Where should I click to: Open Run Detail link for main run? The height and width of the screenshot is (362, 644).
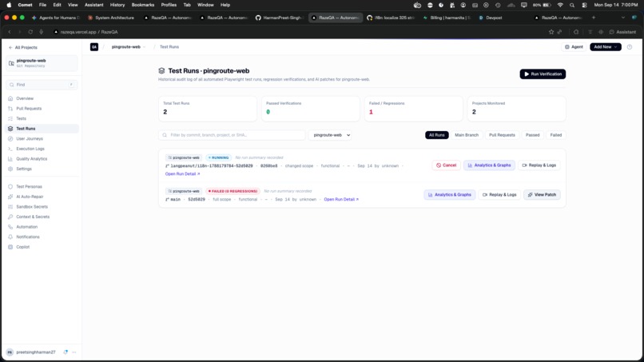click(x=341, y=199)
